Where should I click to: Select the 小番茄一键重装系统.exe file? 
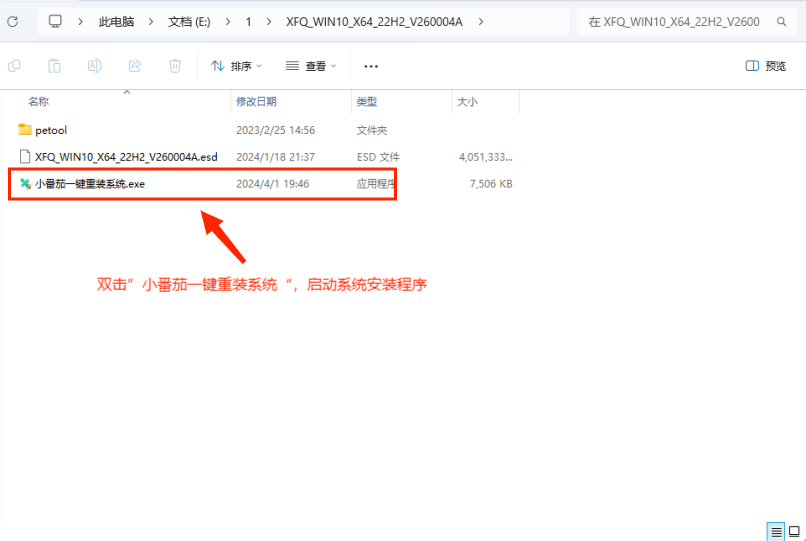point(90,184)
